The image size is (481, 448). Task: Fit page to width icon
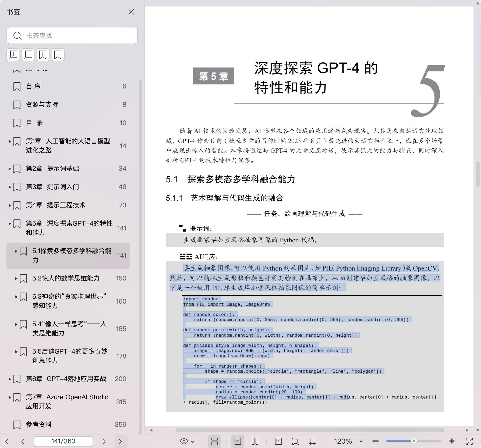tap(313, 441)
